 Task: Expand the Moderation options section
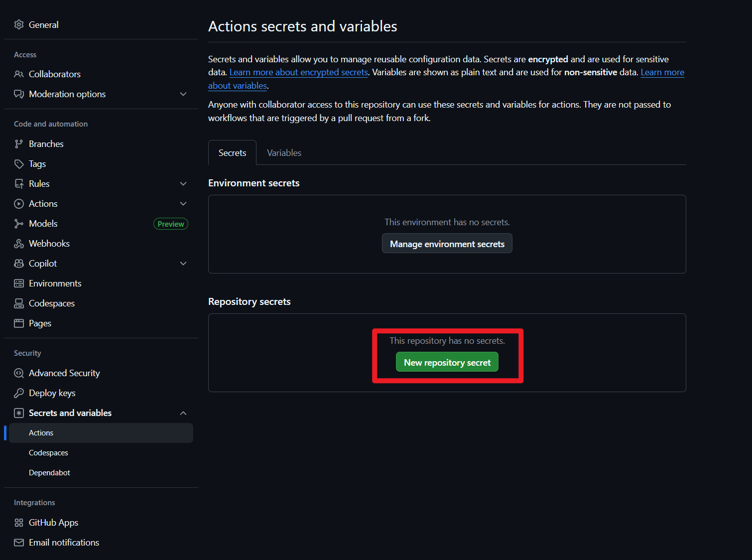tap(183, 94)
